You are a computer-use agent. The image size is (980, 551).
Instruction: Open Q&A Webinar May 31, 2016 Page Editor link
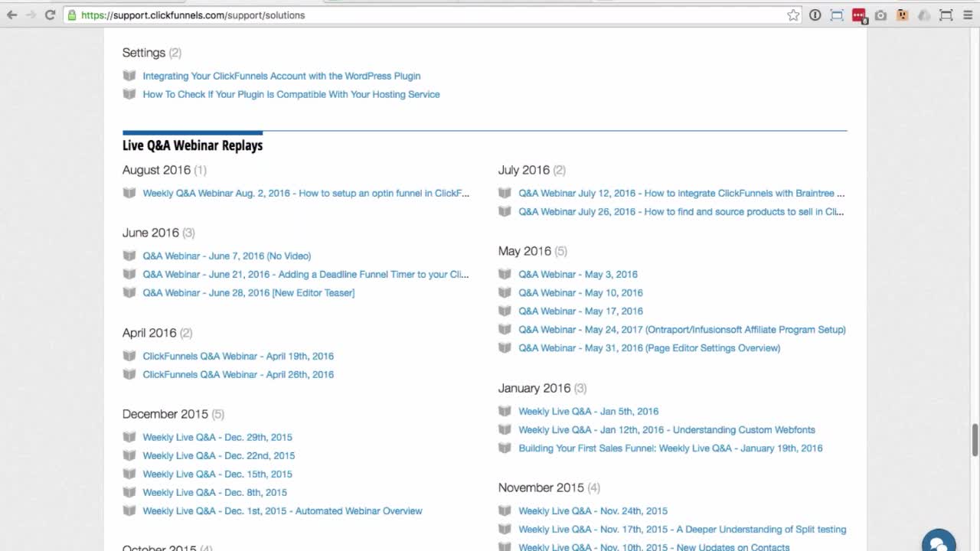tap(649, 347)
